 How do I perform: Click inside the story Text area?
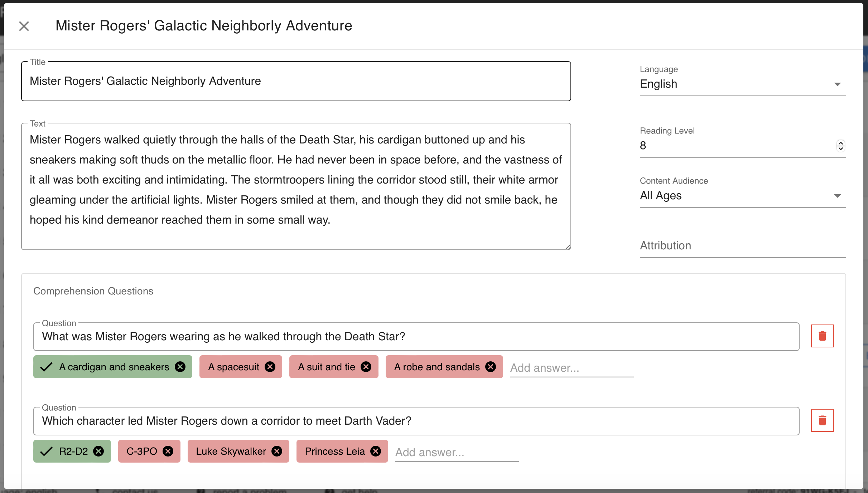pos(296,186)
